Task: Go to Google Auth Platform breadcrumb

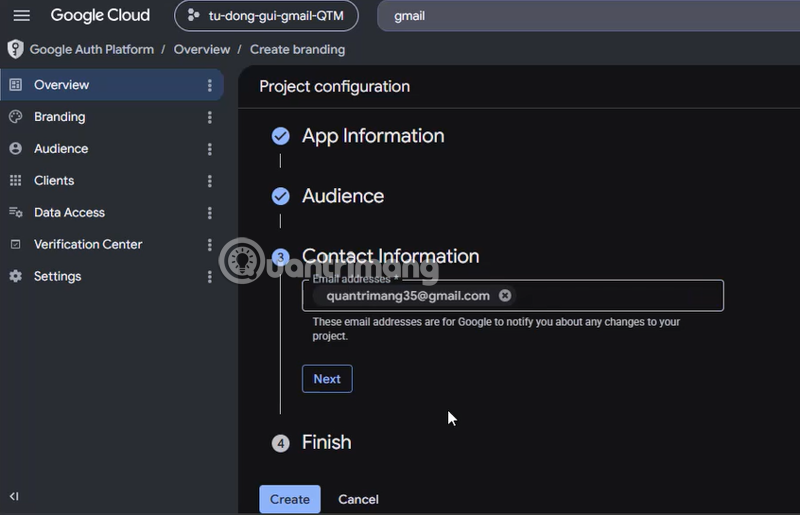Action: [x=92, y=50]
